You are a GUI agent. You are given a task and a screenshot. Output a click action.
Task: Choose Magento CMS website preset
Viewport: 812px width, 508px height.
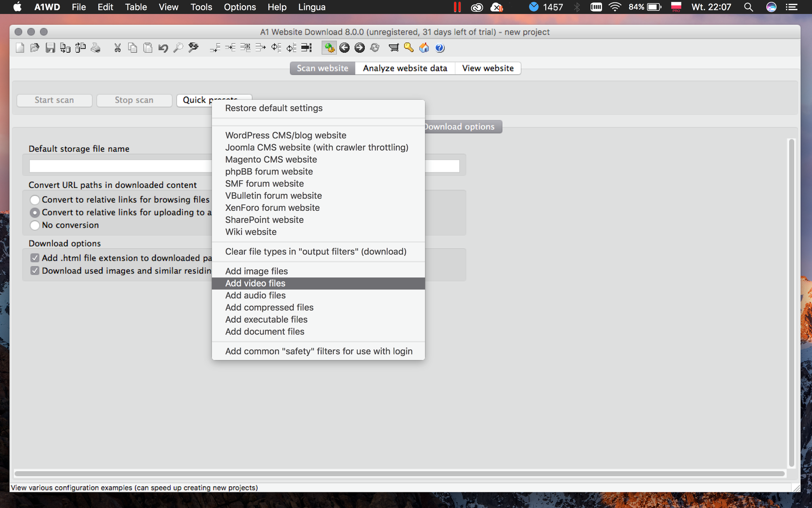pos(318,160)
